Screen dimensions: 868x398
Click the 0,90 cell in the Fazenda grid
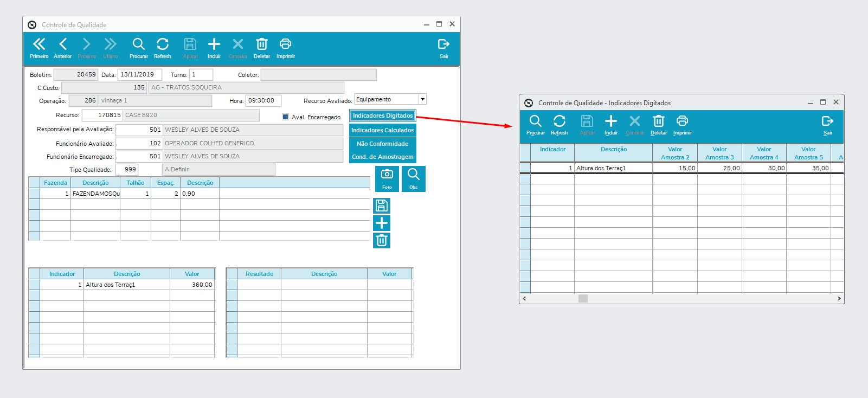click(x=200, y=194)
